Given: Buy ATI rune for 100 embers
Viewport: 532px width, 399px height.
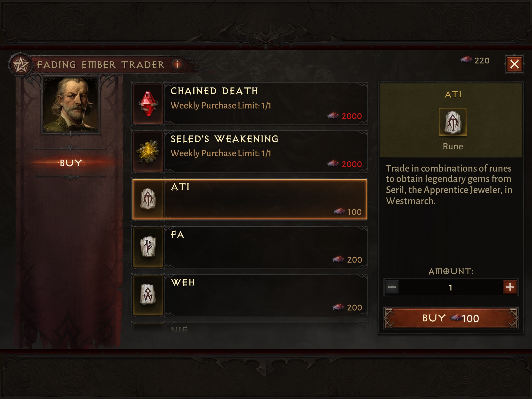Looking at the screenshot, I should point(451,318).
